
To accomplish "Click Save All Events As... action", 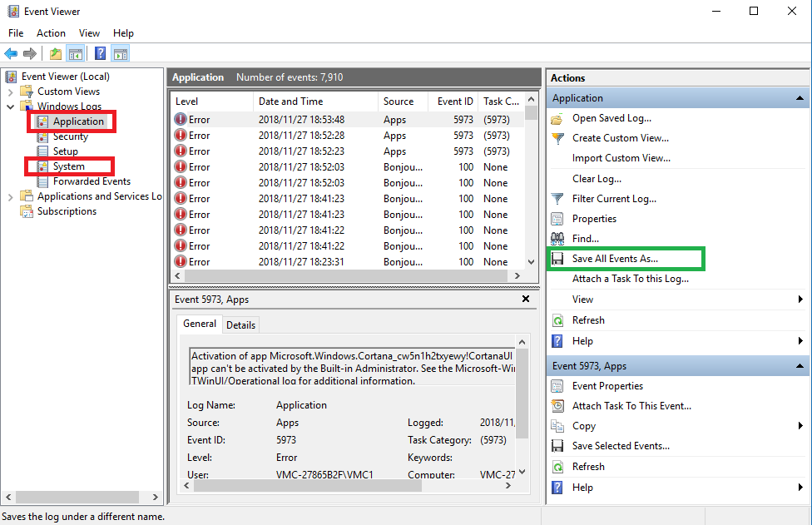I will click(615, 259).
